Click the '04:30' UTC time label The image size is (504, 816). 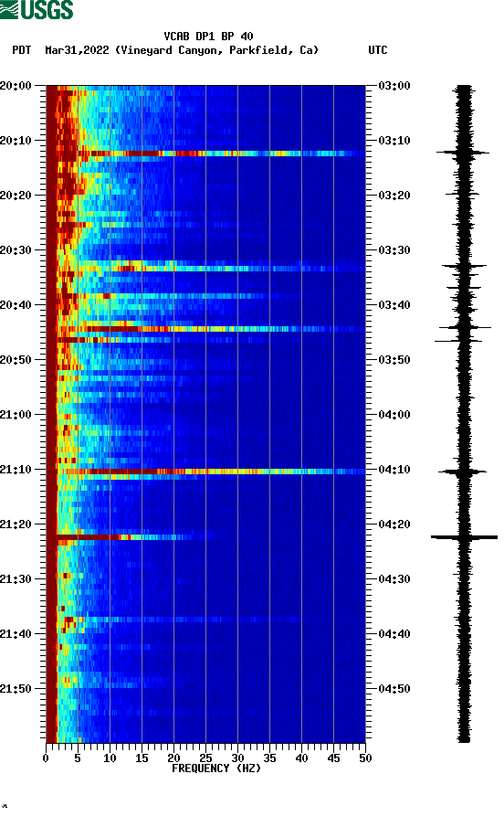[x=394, y=579]
